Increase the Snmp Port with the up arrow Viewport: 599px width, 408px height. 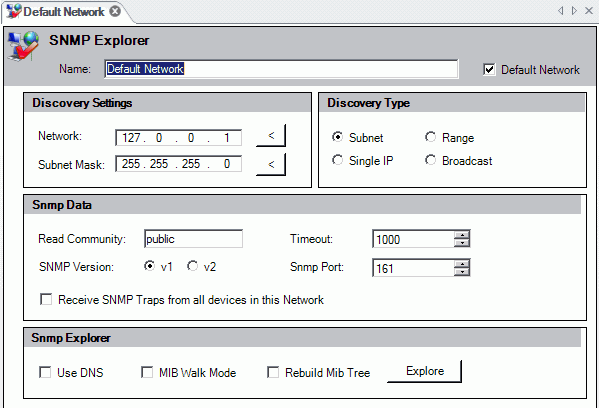coord(462,264)
